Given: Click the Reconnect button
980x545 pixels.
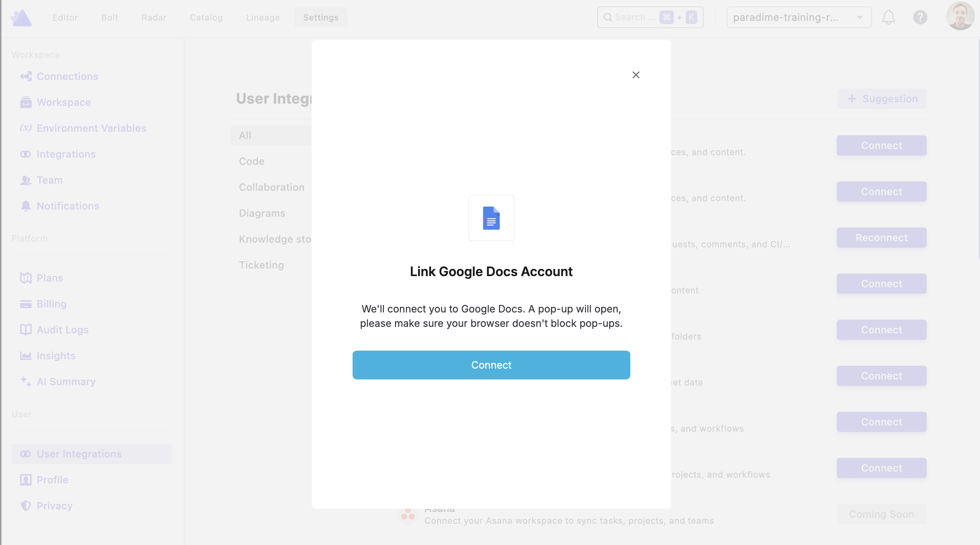Looking at the screenshot, I should pyautogui.click(x=881, y=238).
